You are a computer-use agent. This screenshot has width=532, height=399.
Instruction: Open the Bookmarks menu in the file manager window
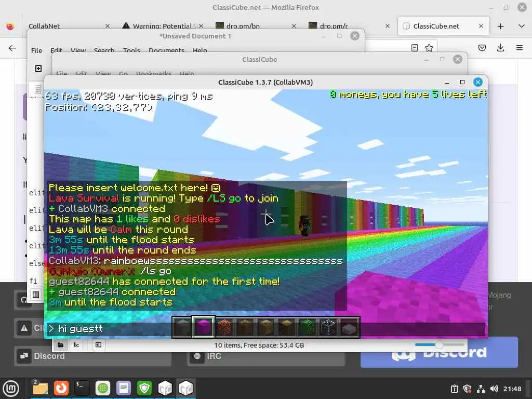(154, 73)
